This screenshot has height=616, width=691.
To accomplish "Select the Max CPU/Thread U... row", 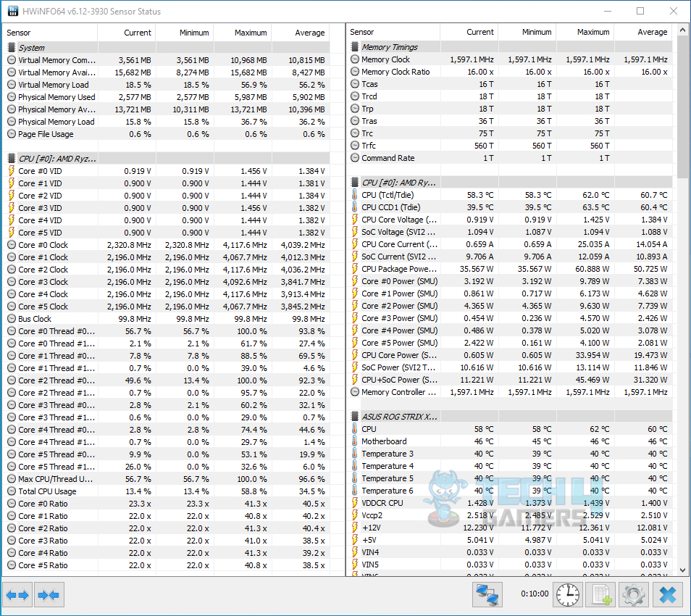I will [x=167, y=479].
